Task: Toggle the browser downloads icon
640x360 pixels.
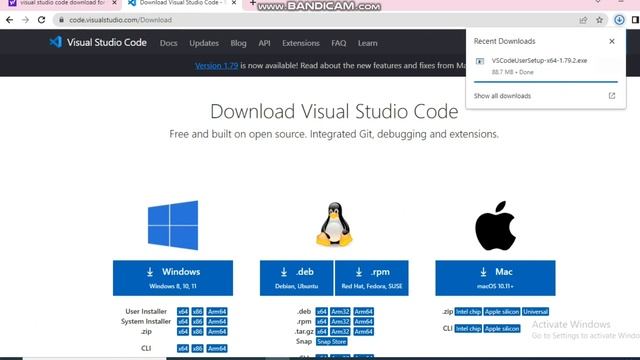Action: tap(619, 20)
